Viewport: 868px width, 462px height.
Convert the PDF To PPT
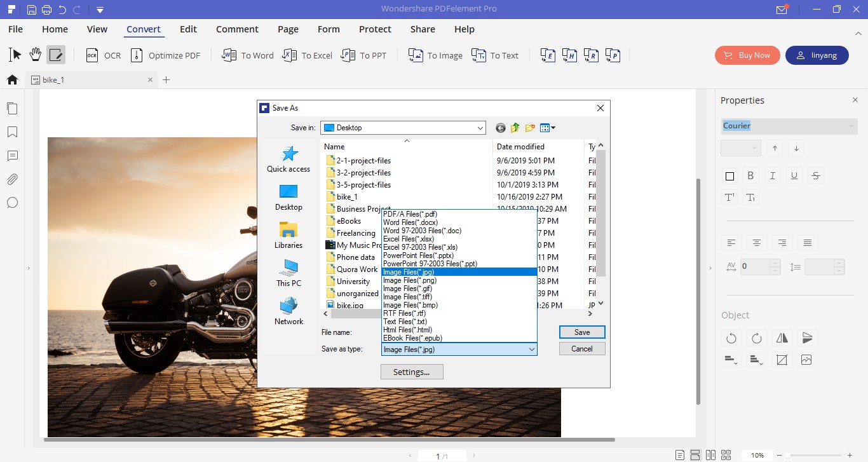point(363,55)
